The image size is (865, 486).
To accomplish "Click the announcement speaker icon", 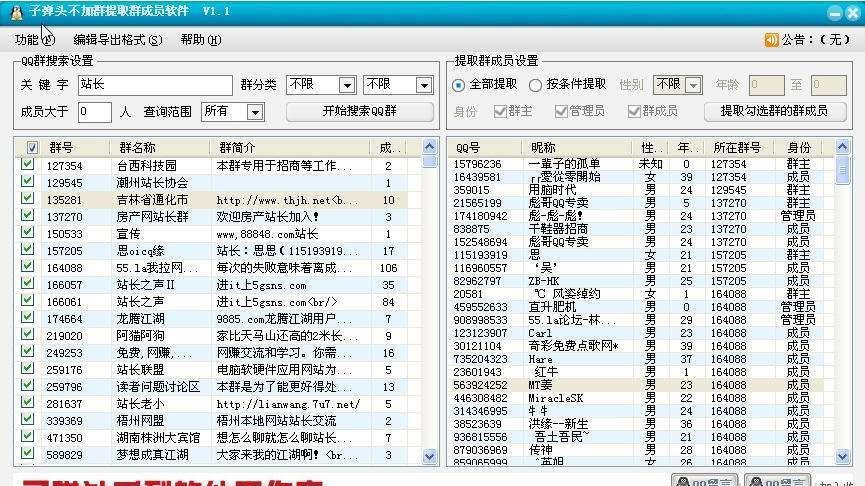I will pyautogui.click(x=771, y=40).
